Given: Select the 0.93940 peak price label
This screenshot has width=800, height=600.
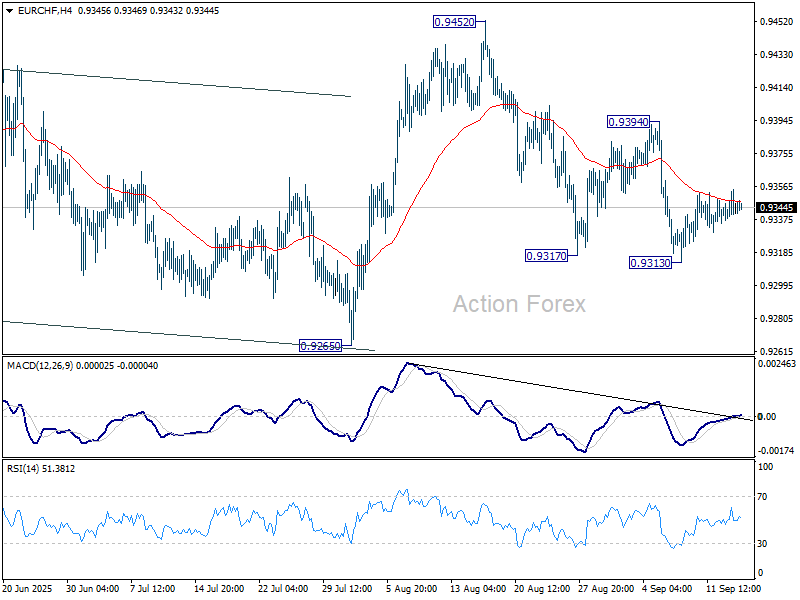Looking at the screenshot, I should [629, 121].
